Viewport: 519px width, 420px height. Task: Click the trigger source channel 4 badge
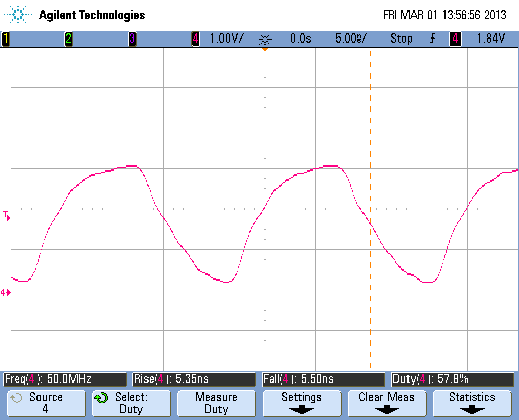(455, 39)
